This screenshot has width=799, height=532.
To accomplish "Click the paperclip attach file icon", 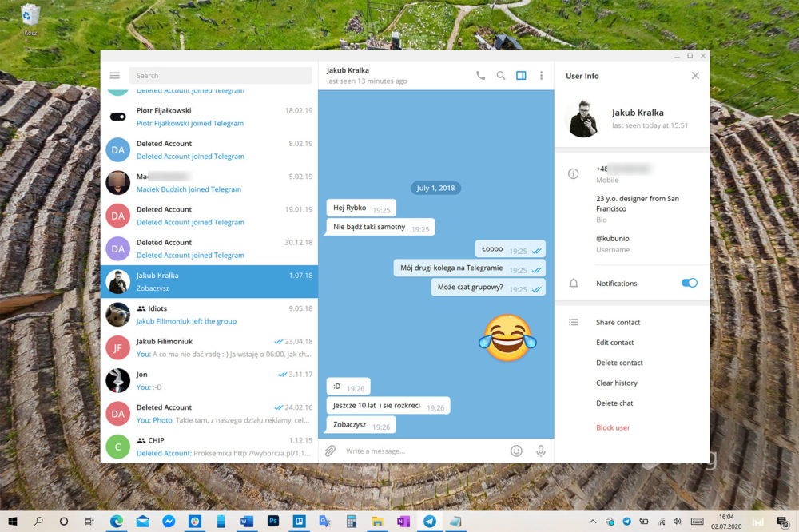I will pos(330,451).
